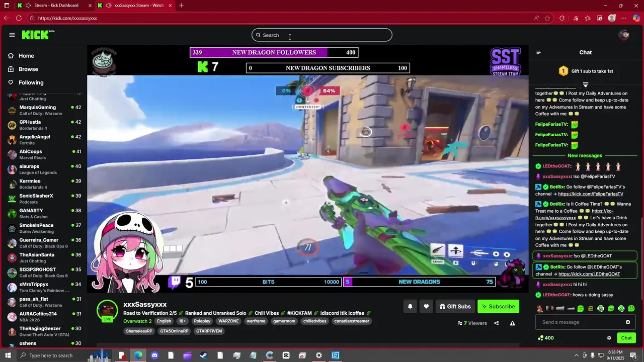Toggle the follow heart for xxxSassyxxx
The width and height of the screenshot is (644, 362).
click(x=426, y=306)
